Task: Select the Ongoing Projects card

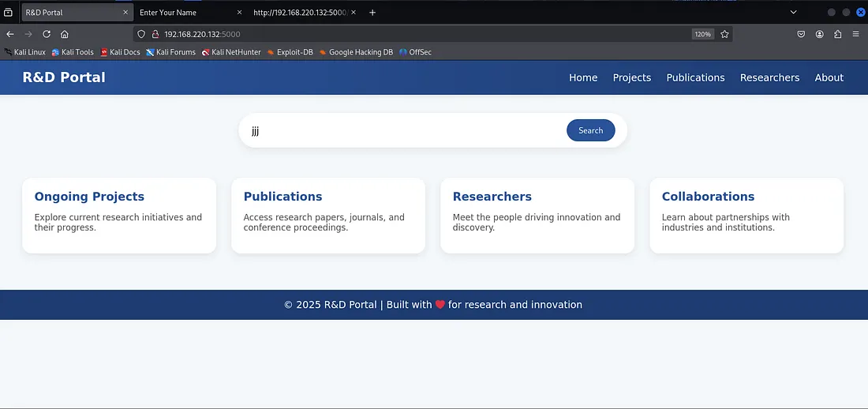Action: [119, 215]
